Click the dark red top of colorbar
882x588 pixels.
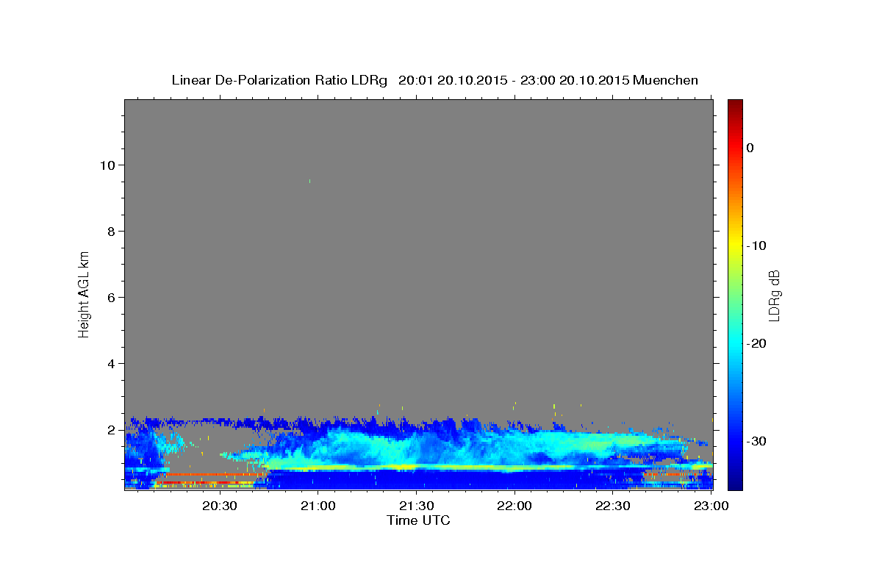[735, 104]
